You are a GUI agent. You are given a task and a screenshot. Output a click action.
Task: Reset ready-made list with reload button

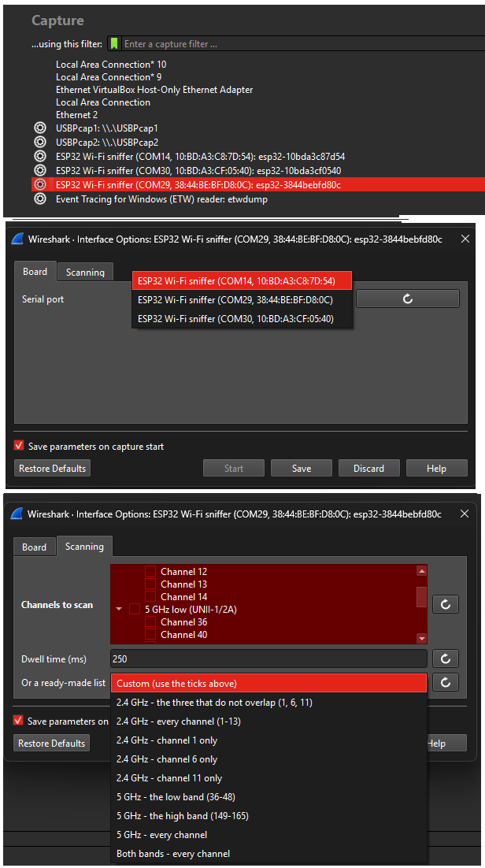pos(445,683)
